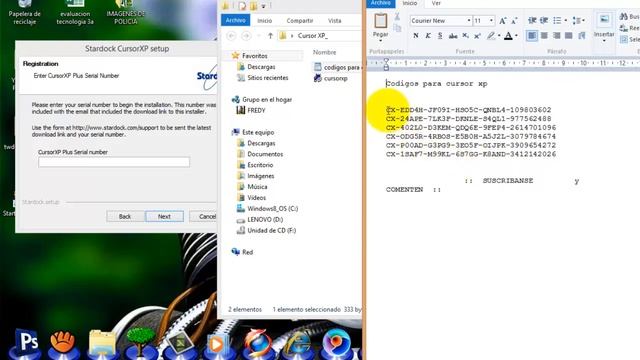This screenshot has height=360, width=640.
Task: Switch to Explorer Compartir tab
Action: (300, 20)
